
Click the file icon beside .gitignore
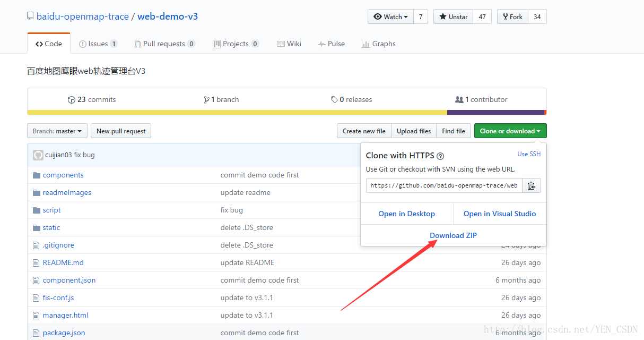[37, 245]
